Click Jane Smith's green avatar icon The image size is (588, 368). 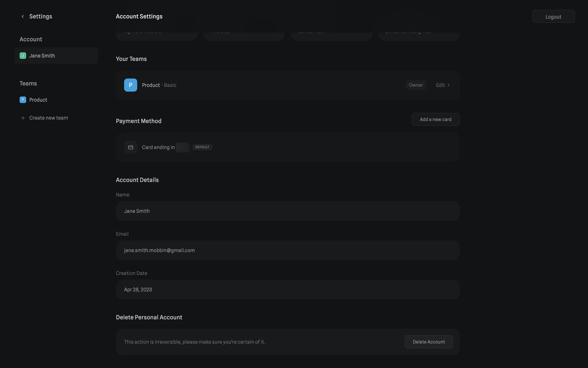23,56
